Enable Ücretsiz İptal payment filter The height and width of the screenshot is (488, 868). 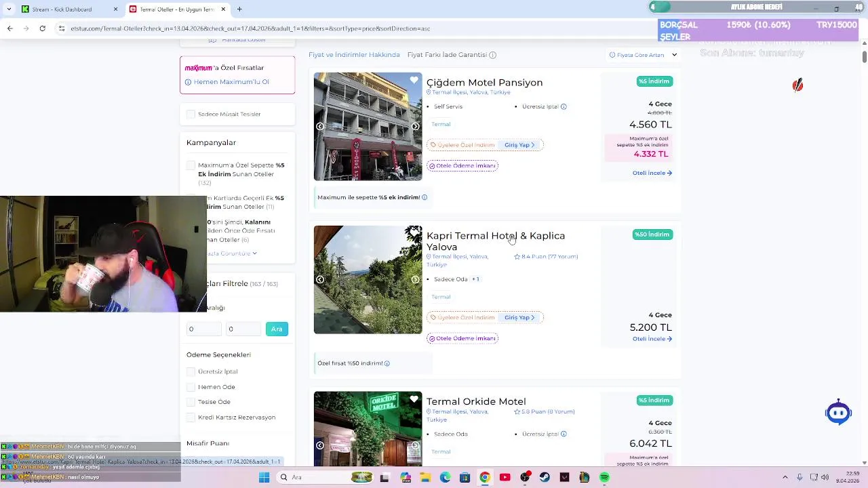191,371
